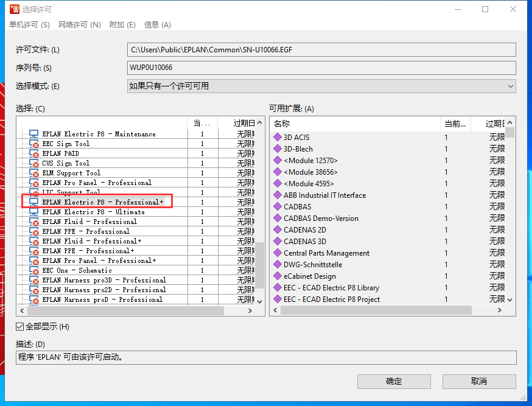This screenshot has width=532, height=406.
Task: Click the ABB Industrial IT Interface icon
Action: [278, 195]
